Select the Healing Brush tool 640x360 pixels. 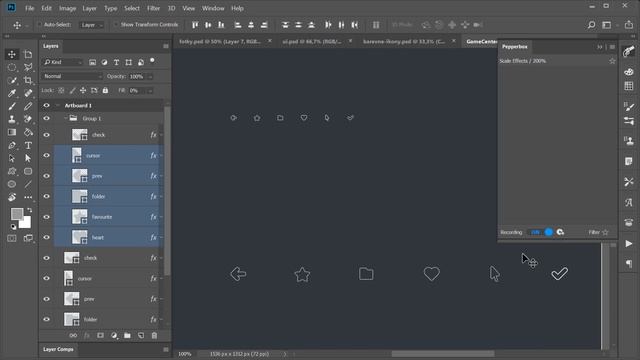pos(28,93)
